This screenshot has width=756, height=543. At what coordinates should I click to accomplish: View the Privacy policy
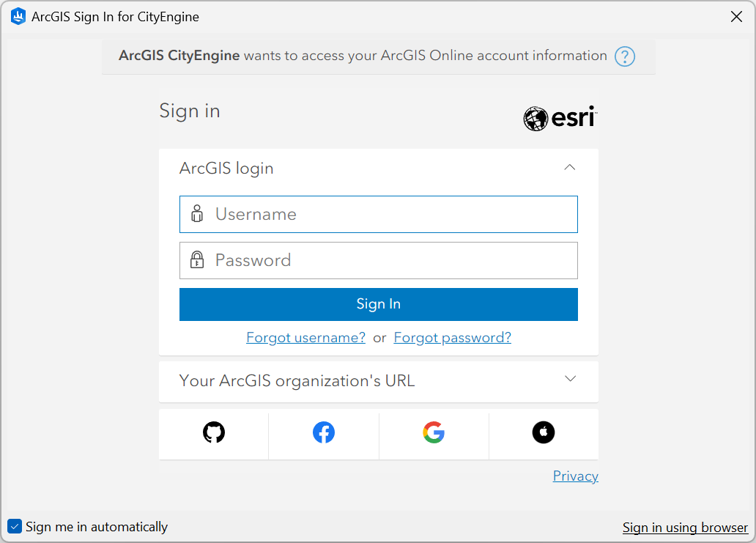tap(575, 476)
